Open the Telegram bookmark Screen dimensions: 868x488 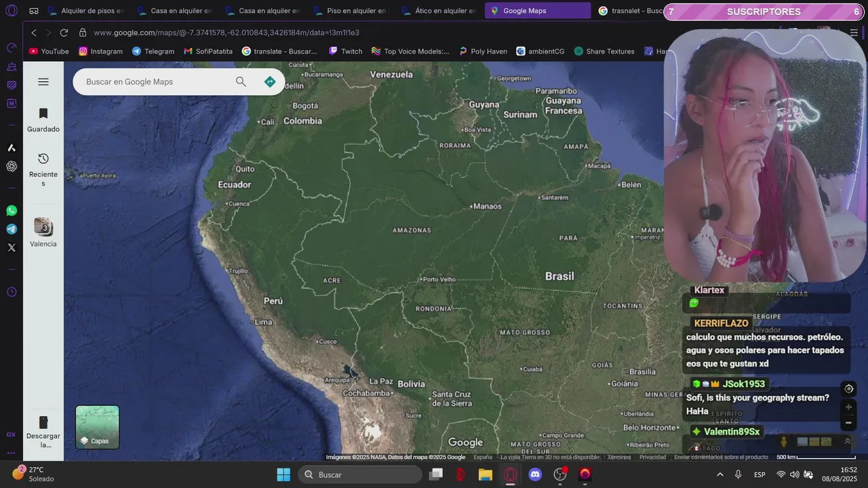[x=153, y=52]
